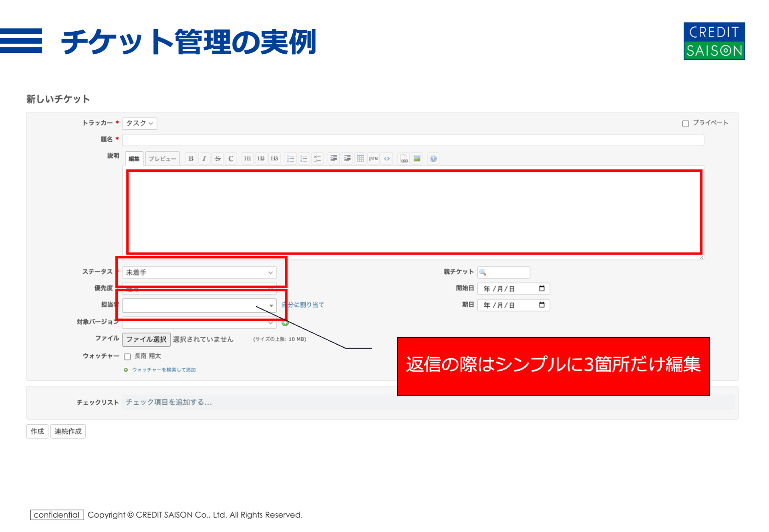Expand the ステータス 未着手 dropdown
769x532 pixels.
click(x=199, y=273)
